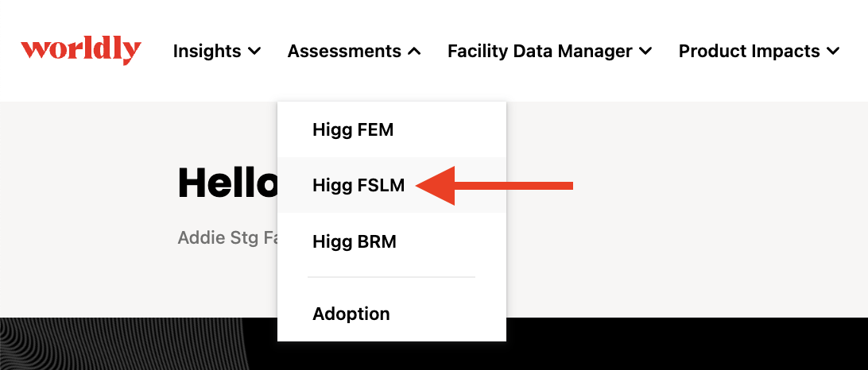This screenshot has height=370, width=868.
Task: Select the highlighted Higg FSLM entry
Action: 391,185
